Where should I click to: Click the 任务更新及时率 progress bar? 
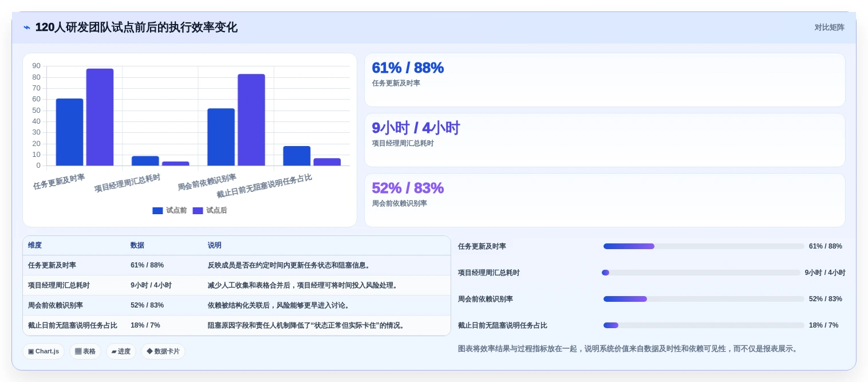click(704, 246)
